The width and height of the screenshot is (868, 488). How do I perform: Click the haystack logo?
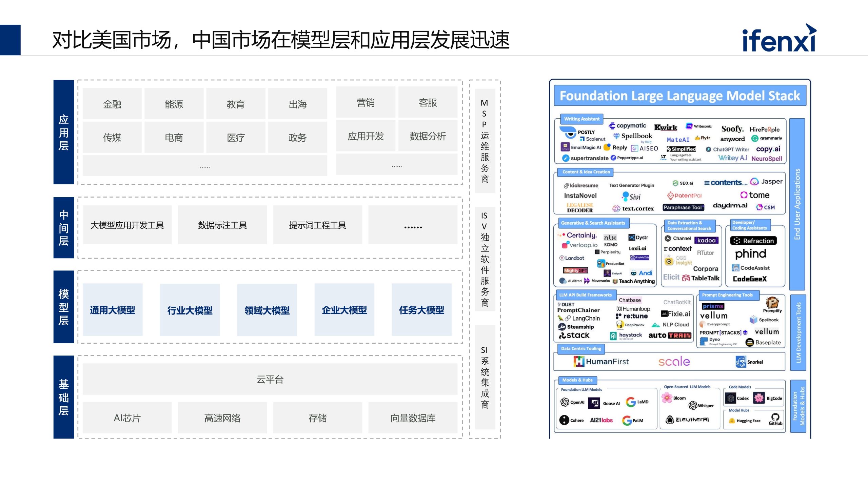(626, 335)
